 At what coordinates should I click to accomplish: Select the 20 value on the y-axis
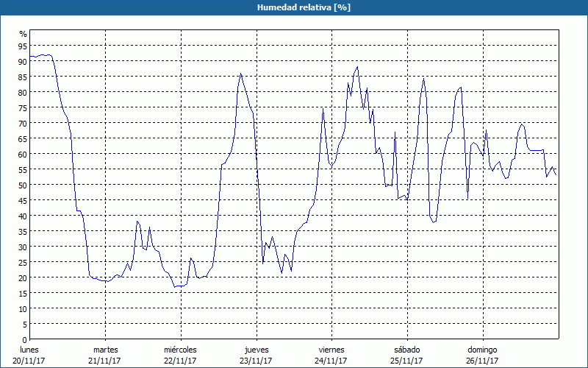point(23,278)
